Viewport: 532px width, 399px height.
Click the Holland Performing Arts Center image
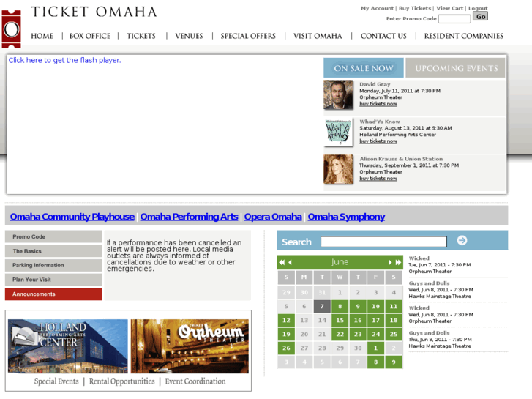click(x=68, y=346)
